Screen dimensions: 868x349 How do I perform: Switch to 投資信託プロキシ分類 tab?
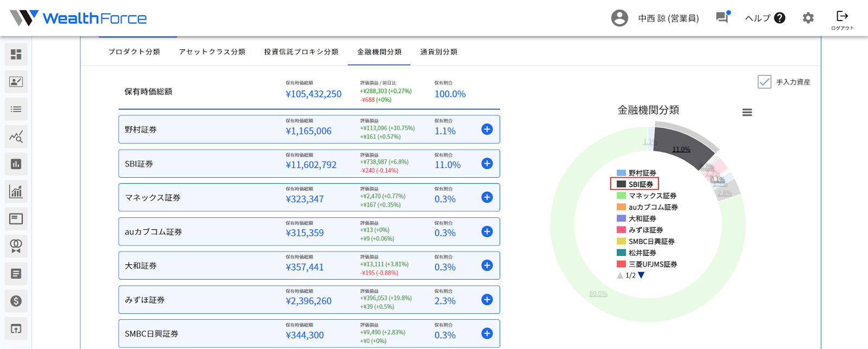[x=301, y=52]
